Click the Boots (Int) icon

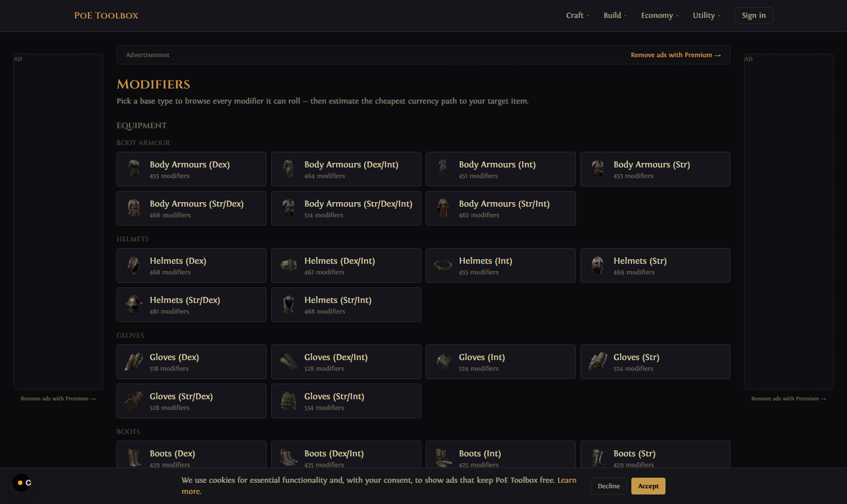[443, 458]
